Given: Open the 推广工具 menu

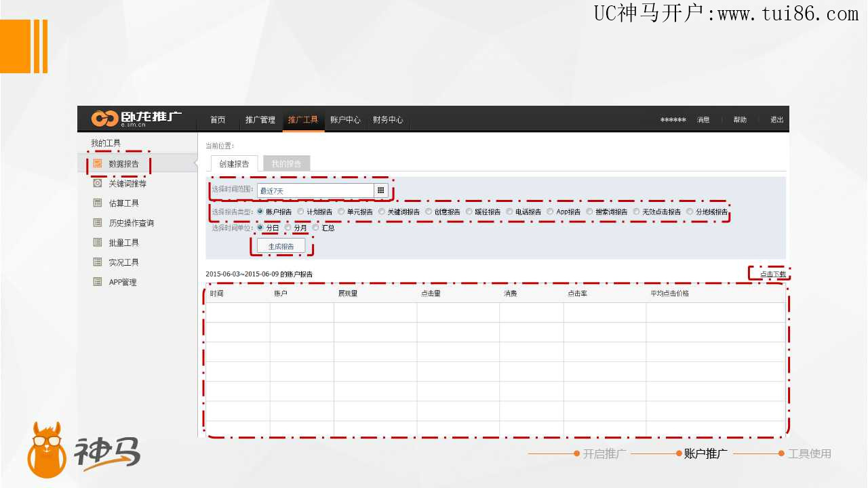Looking at the screenshot, I should pos(303,120).
